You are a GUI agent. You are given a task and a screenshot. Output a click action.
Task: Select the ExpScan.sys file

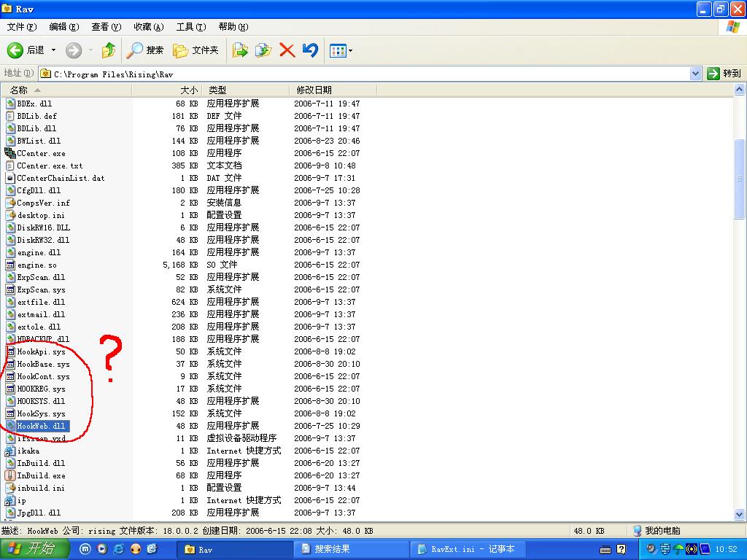pyautogui.click(x=41, y=289)
